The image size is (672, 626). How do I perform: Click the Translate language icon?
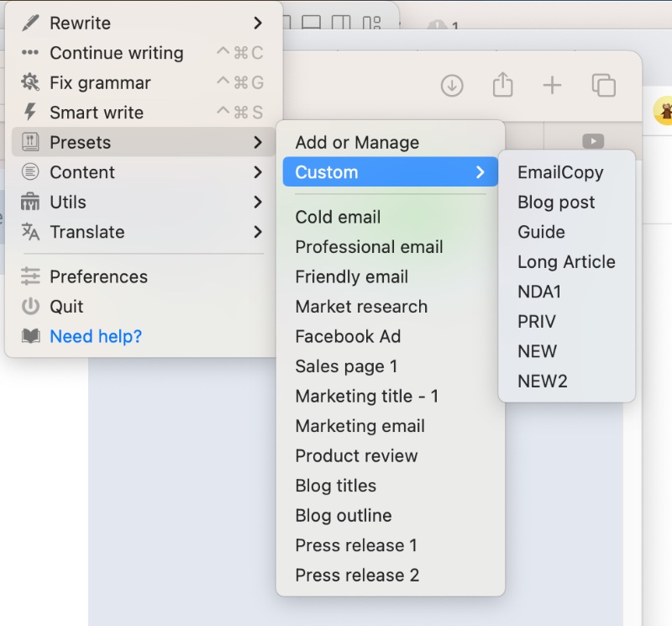click(x=30, y=232)
